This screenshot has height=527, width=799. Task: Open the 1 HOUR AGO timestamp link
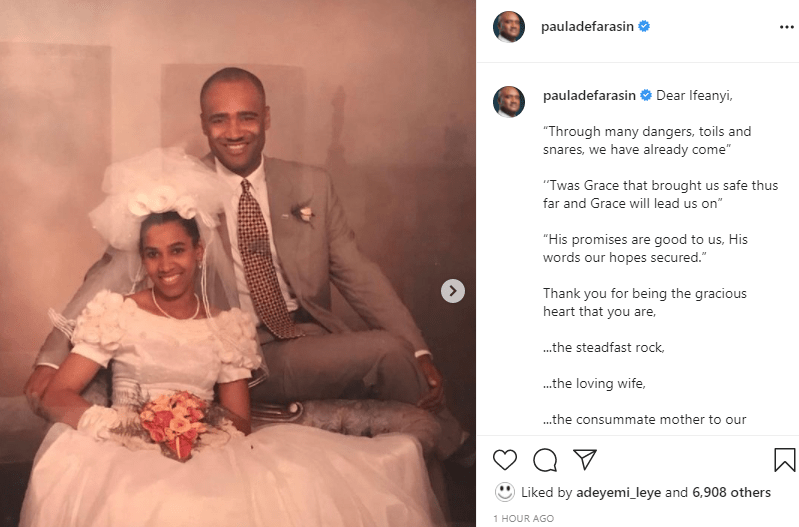coord(523,518)
